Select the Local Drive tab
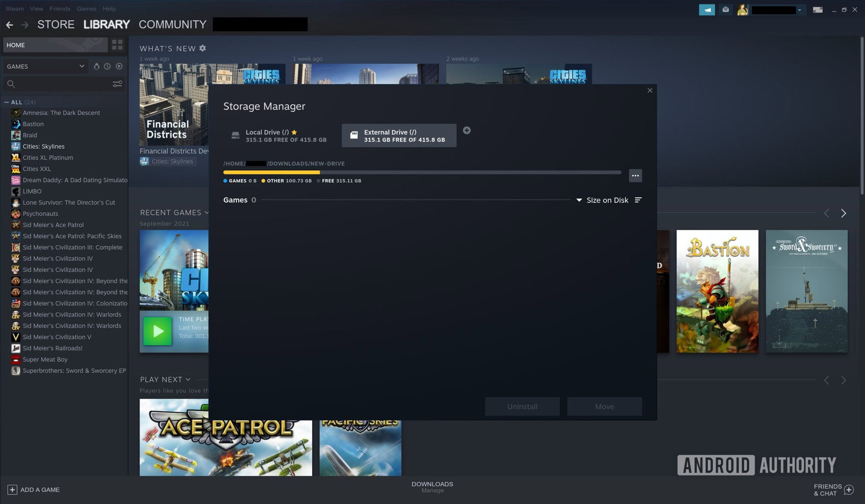The width and height of the screenshot is (865, 504). click(x=279, y=136)
